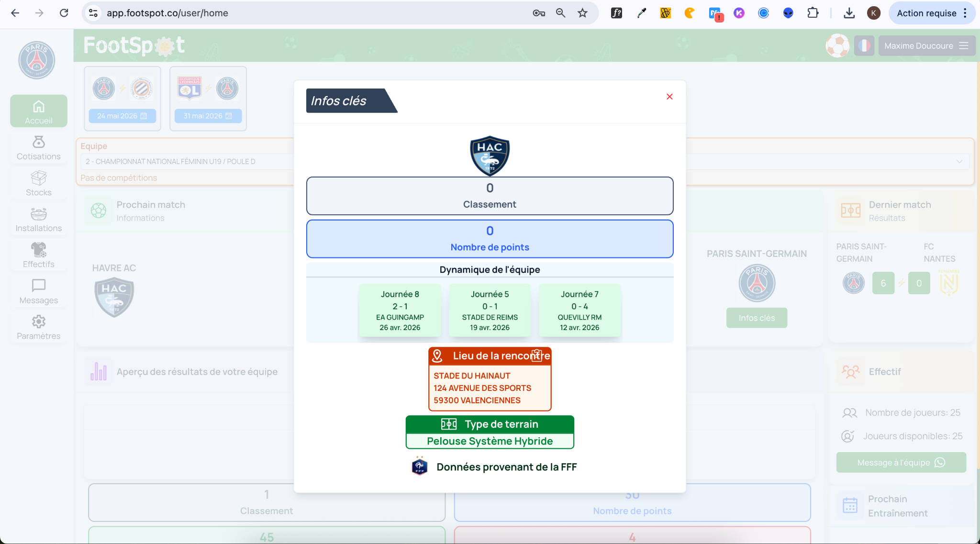Click the Paris Saint-Germain crest in the sidebar
Screen dimensions: 980x544
tap(37, 60)
